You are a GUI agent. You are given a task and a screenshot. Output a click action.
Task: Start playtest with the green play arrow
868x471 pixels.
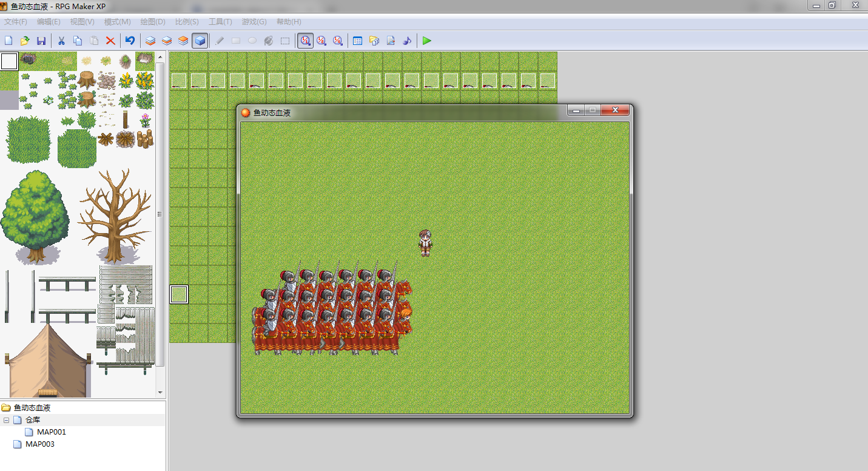pos(427,41)
